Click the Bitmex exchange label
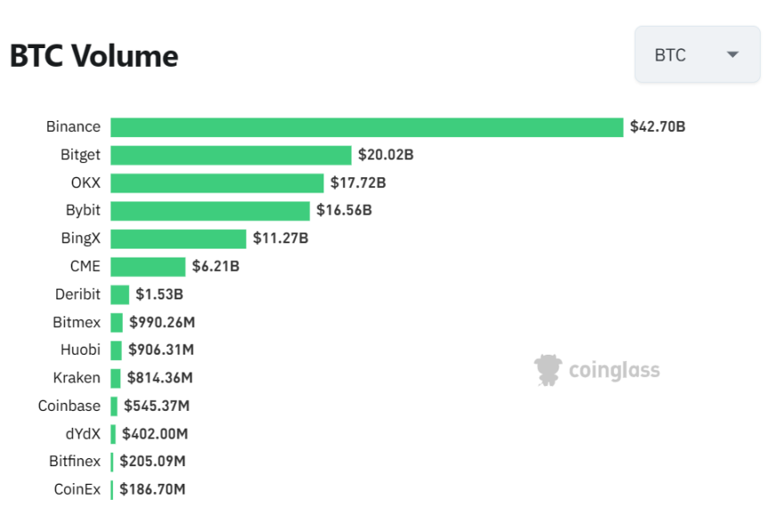 (x=77, y=322)
